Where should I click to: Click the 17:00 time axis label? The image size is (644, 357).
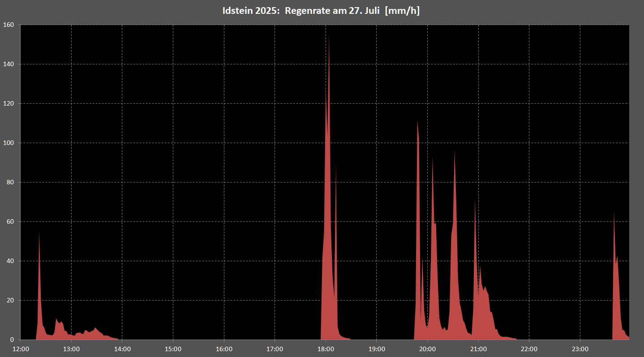tap(275, 348)
